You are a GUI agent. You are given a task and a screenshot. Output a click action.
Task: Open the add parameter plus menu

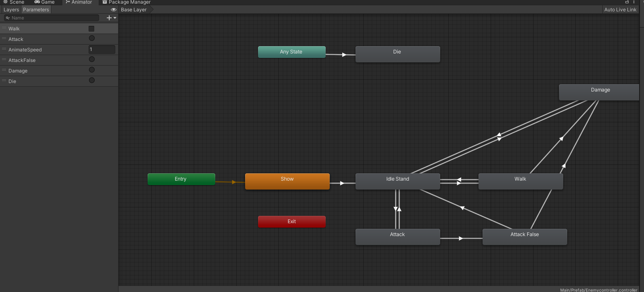111,18
